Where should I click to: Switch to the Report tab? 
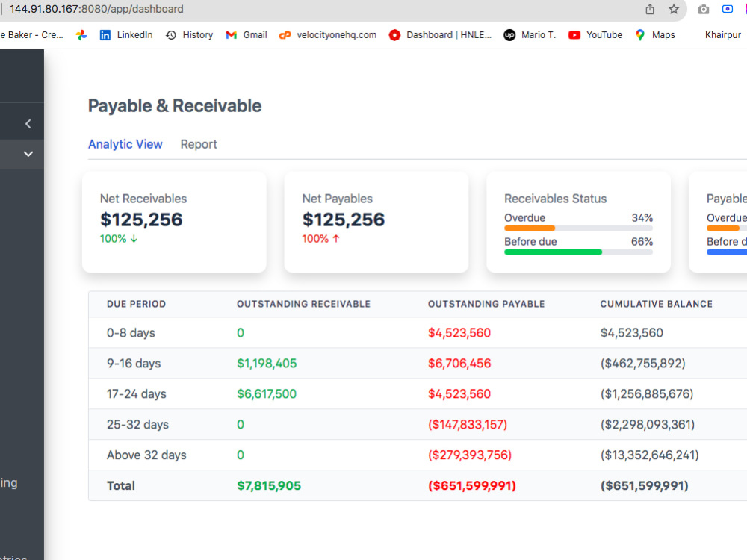[x=199, y=144]
